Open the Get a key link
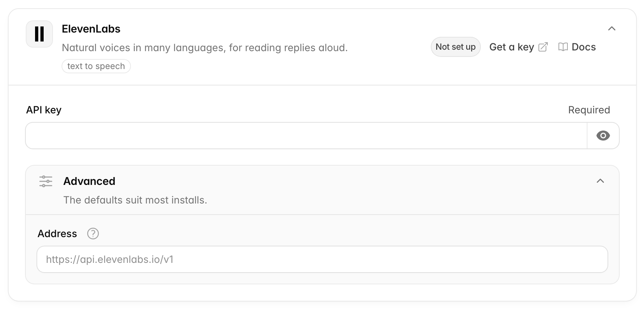644x309 pixels. point(518,47)
